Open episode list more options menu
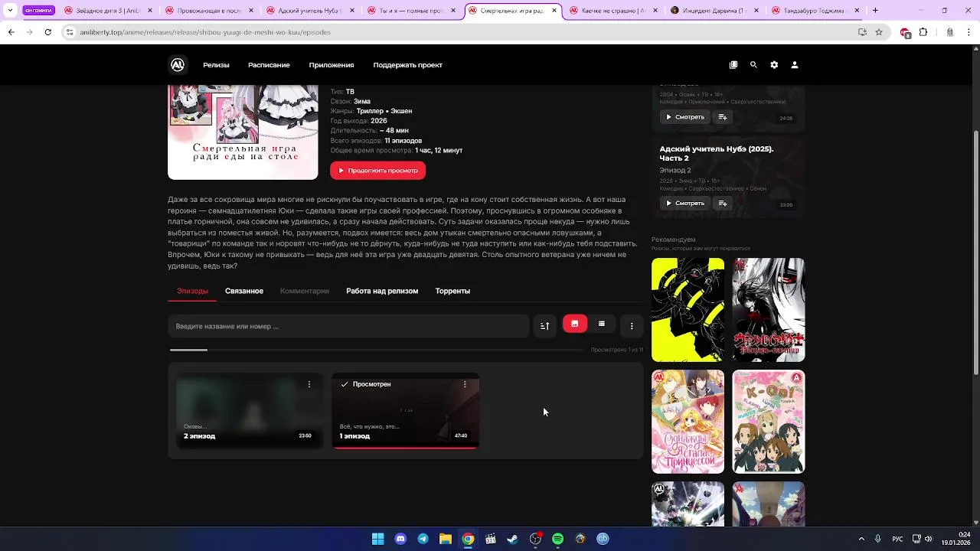Screen dimensions: 980x551 click(x=632, y=326)
